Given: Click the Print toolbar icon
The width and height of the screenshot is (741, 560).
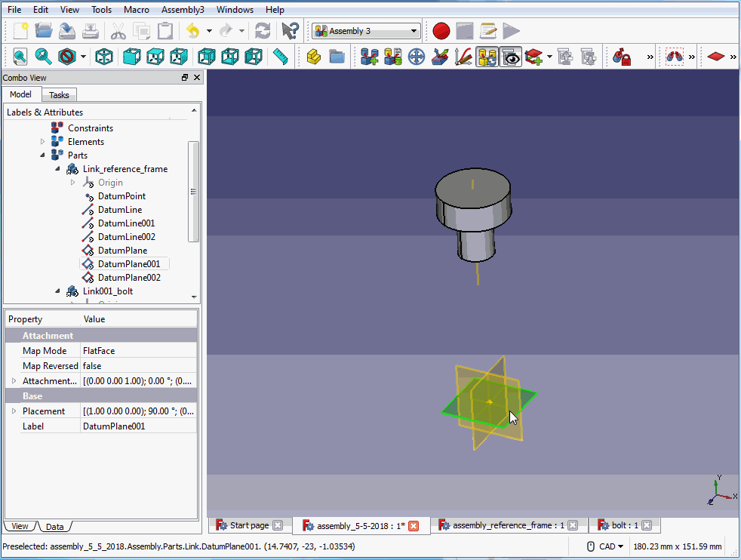Looking at the screenshot, I should [91, 31].
